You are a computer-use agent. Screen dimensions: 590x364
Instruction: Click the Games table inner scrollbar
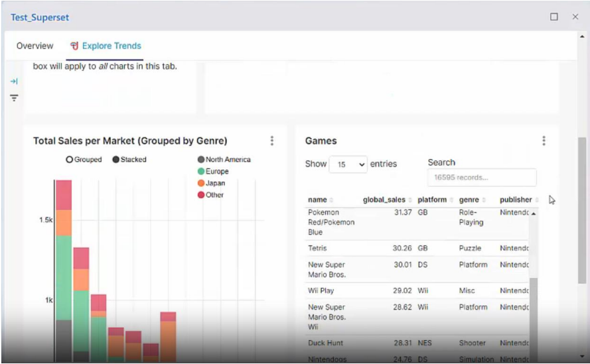point(533,320)
